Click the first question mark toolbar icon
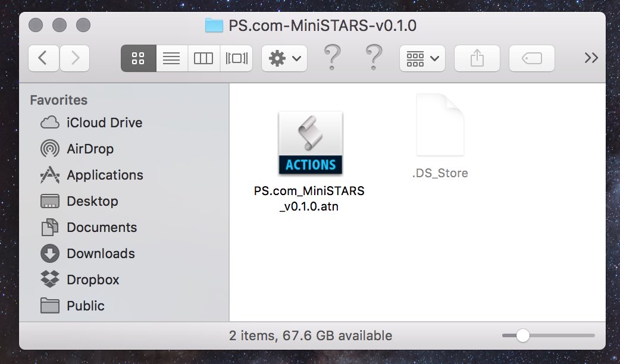This screenshot has height=364, width=620. pyautogui.click(x=332, y=57)
